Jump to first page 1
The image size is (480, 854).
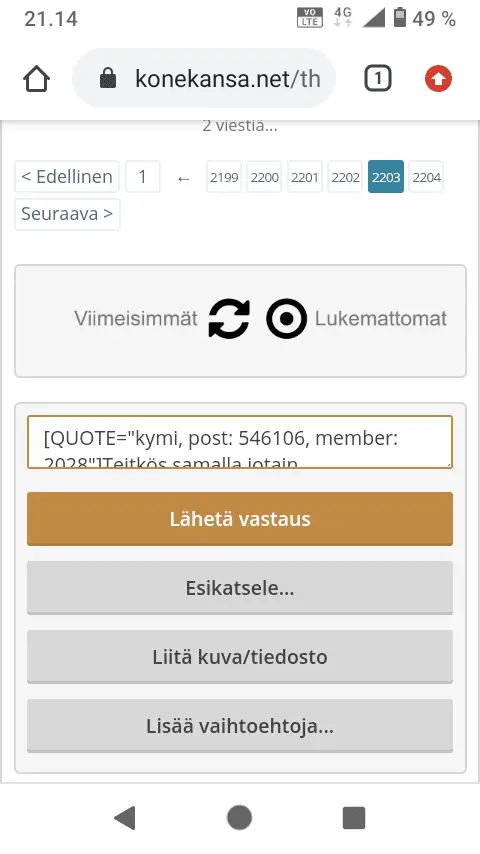coord(143,177)
